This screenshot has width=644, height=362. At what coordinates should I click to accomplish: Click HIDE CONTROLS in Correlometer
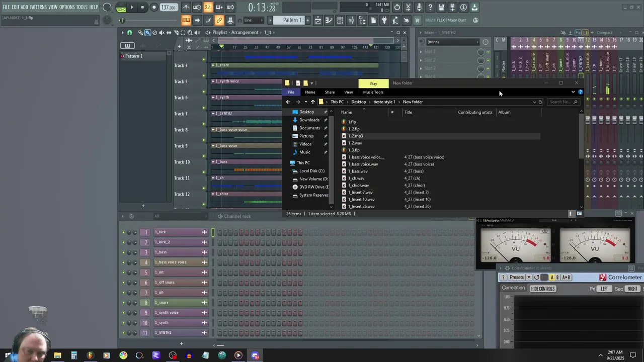(543, 289)
